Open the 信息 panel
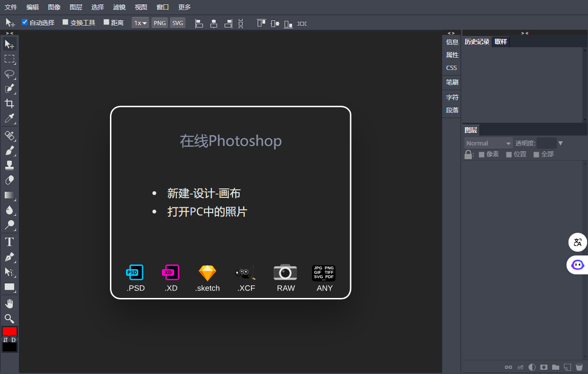The height and width of the screenshot is (374, 588). (452, 42)
